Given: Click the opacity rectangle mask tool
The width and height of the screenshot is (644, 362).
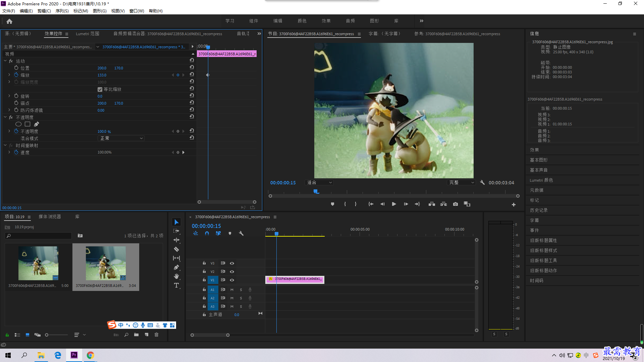Looking at the screenshot, I should (x=28, y=124).
